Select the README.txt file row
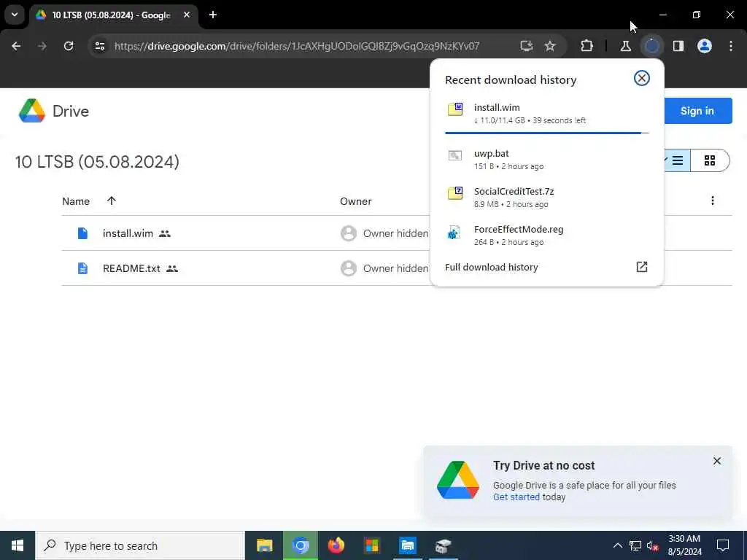Screen dimensions: 747x560 (x=396, y=268)
